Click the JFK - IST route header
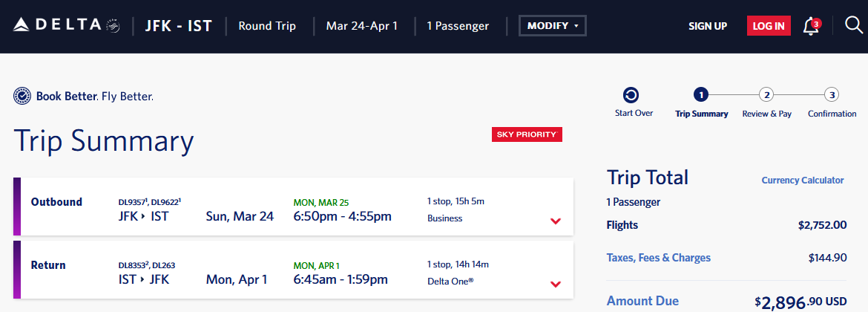This screenshot has height=312, width=868. (x=178, y=26)
